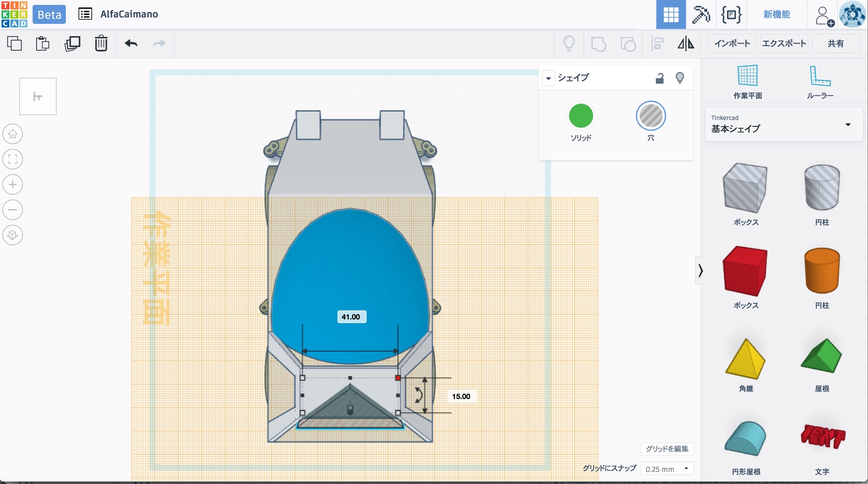Open the design list icon

85,14
